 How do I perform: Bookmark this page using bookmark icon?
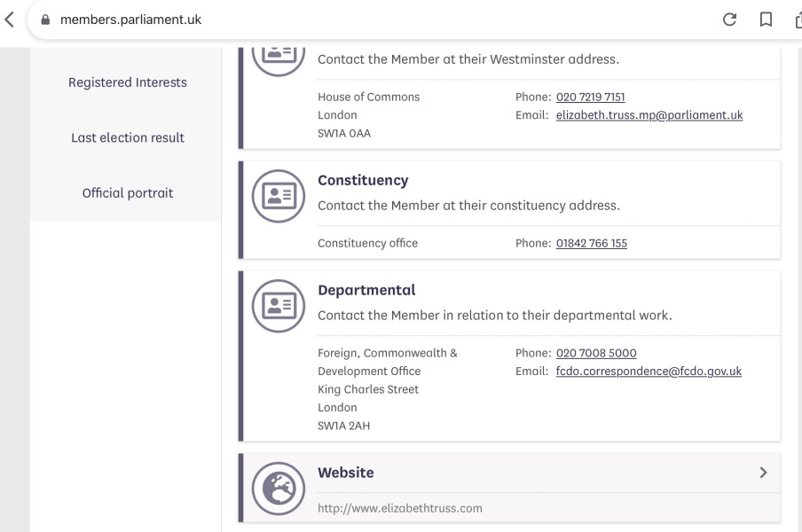[766, 20]
